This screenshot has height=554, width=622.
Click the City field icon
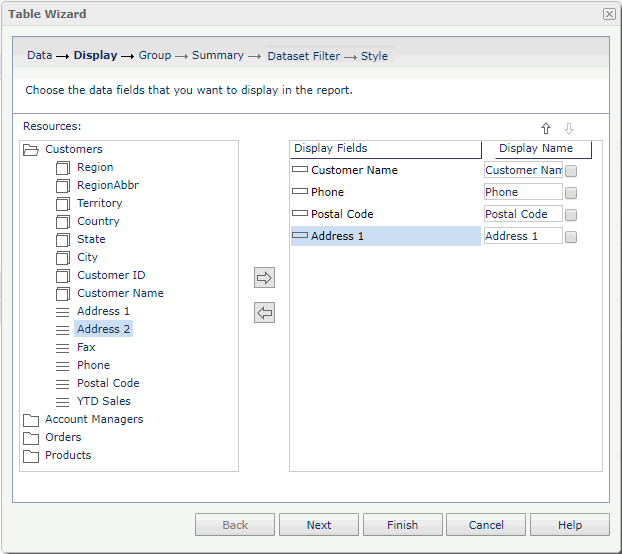(x=63, y=258)
